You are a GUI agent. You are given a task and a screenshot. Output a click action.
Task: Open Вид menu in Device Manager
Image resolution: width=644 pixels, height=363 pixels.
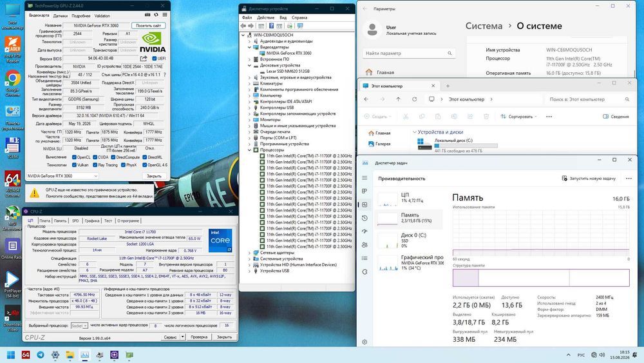click(x=283, y=17)
